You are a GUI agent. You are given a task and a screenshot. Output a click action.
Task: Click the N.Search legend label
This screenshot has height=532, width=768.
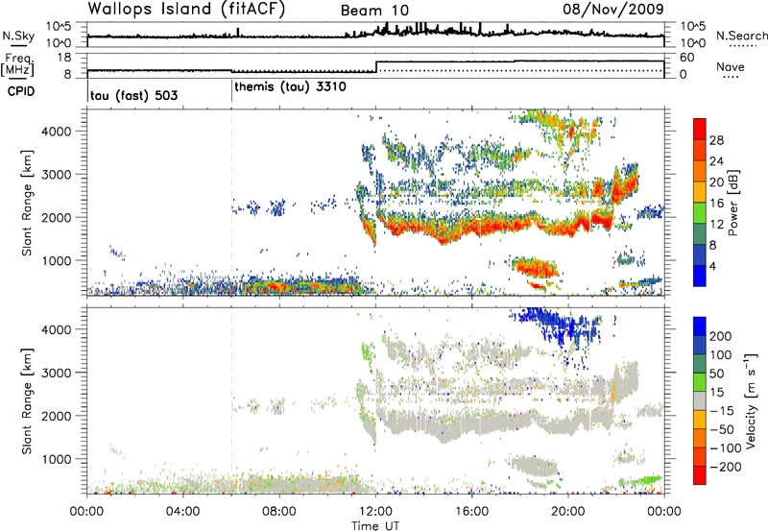click(742, 36)
